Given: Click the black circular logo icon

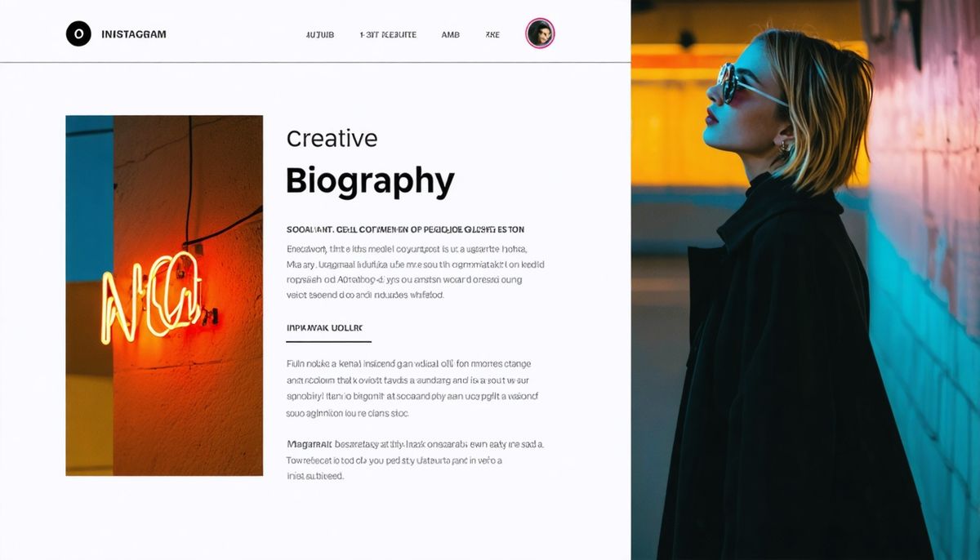Looking at the screenshot, I should tap(78, 33).
